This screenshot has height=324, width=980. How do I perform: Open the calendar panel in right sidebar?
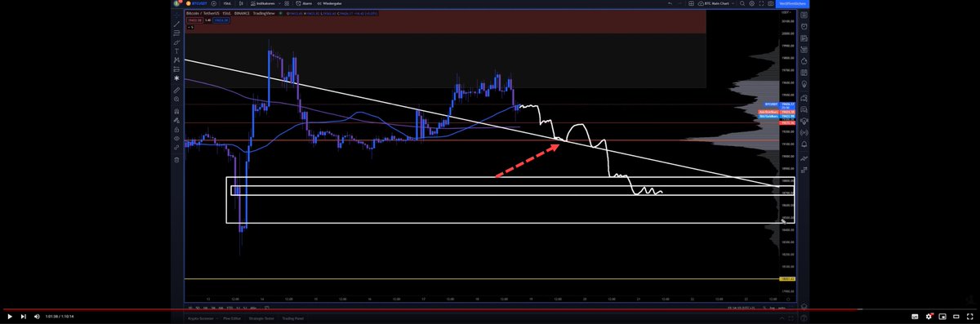(804, 73)
